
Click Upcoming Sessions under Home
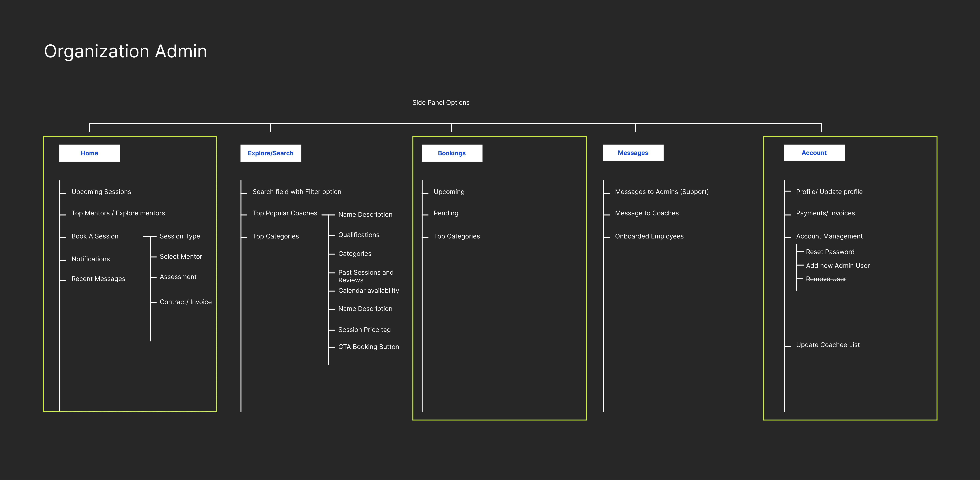click(x=101, y=192)
